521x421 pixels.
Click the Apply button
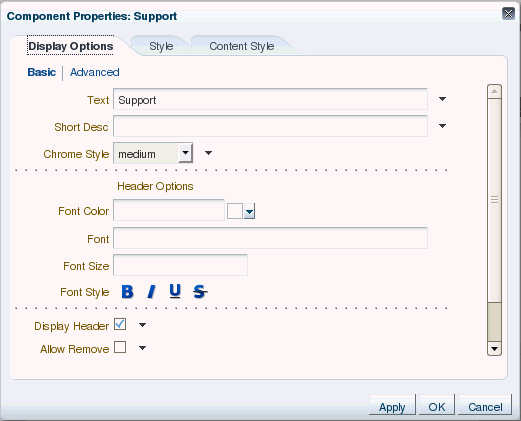click(392, 406)
